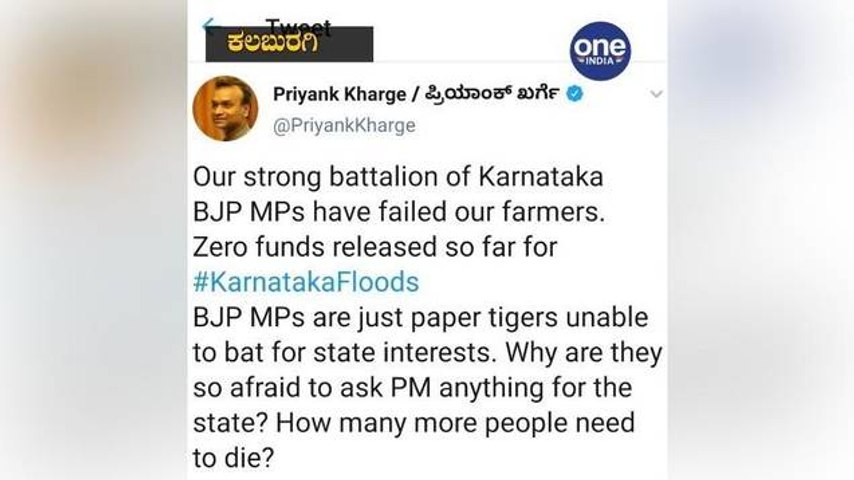The image size is (854, 480).
Task: Click the final words 'to die?'
Action: [233, 458]
